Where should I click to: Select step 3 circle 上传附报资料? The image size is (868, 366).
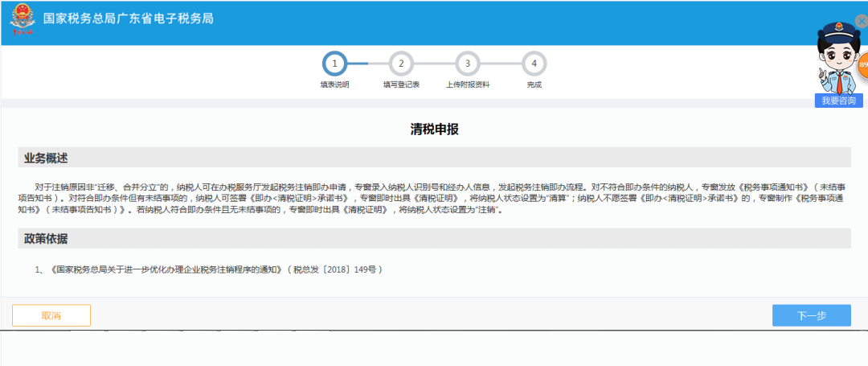[x=468, y=64]
